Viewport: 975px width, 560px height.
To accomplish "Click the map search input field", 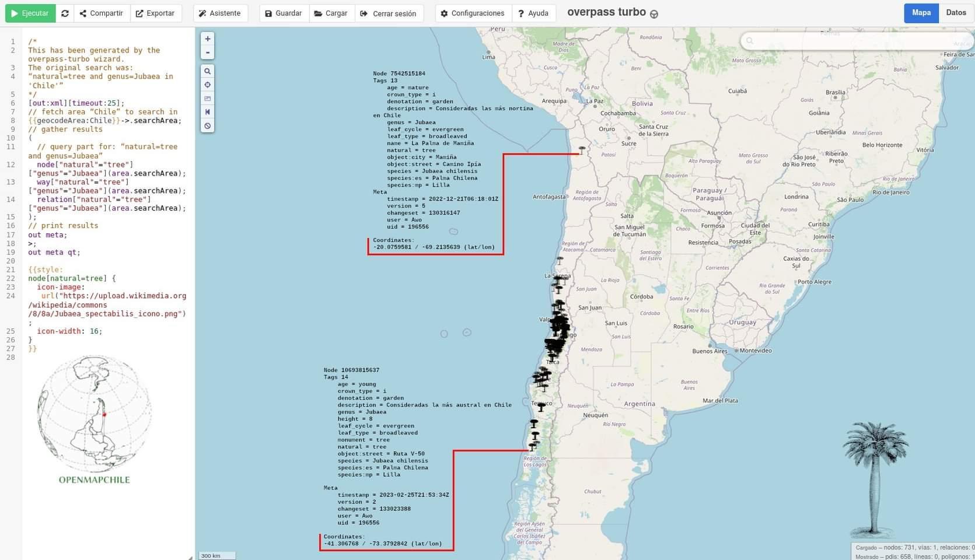I will (857, 41).
